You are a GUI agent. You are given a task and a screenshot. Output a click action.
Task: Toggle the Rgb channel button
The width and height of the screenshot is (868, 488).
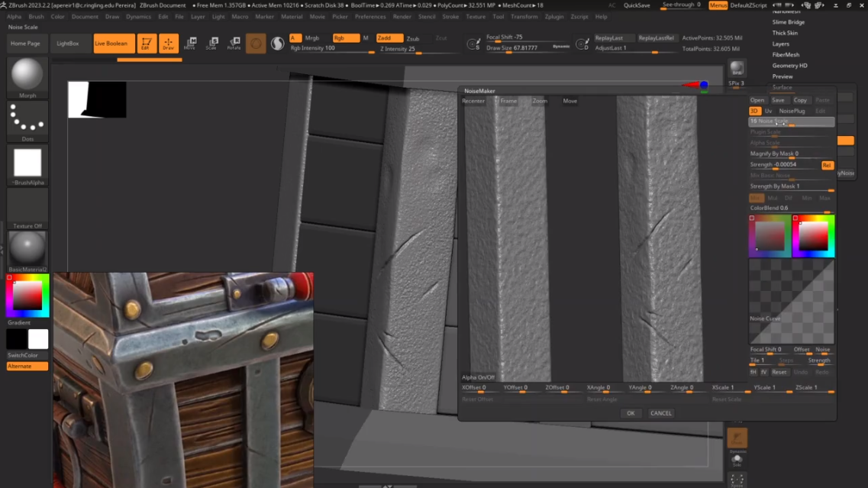pos(345,37)
